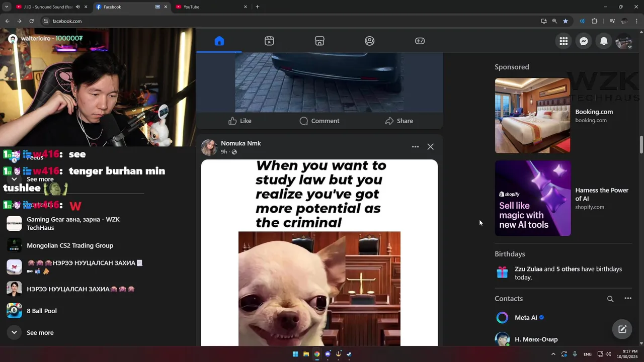Open the Shopify AI tools ad image
The width and height of the screenshot is (644, 362).
click(x=533, y=198)
